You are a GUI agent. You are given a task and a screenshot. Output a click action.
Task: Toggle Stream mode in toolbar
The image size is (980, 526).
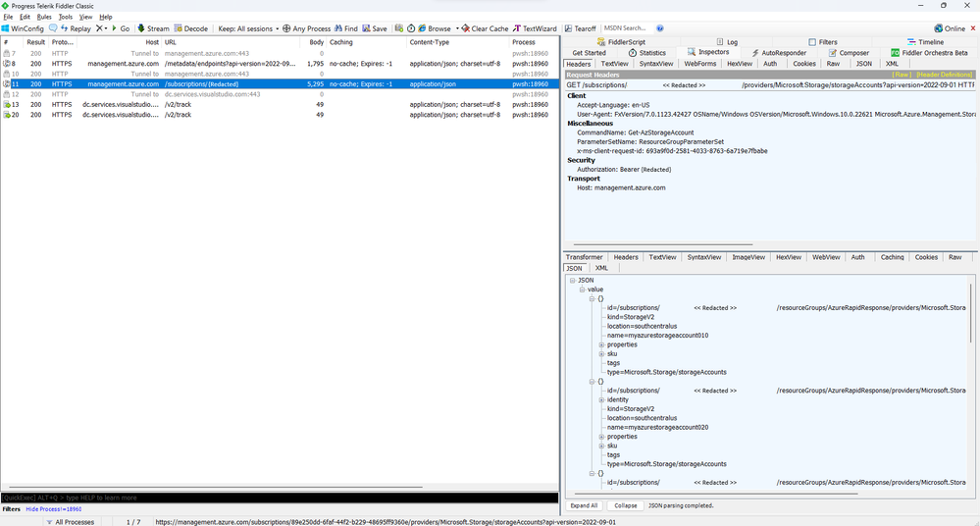click(x=153, y=28)
